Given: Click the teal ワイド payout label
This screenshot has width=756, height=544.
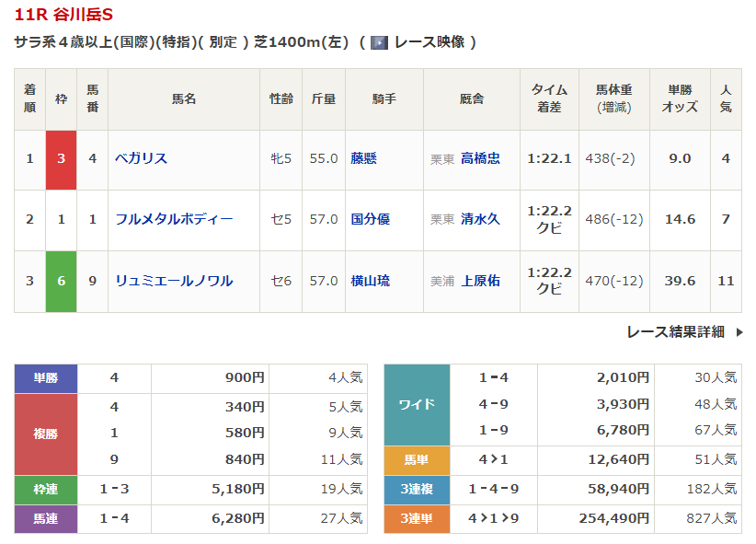Looking at the screenshot, I should [416, 404].
